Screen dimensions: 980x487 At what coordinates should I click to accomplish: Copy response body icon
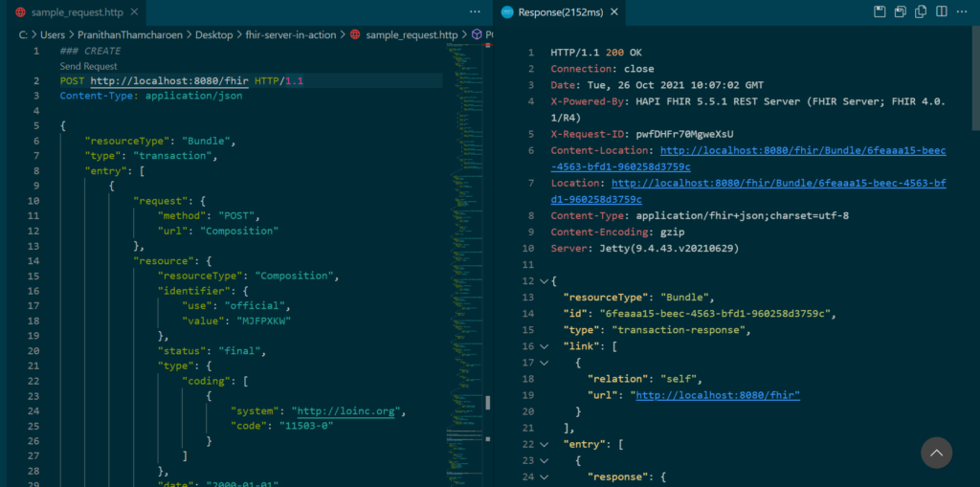click(921, 11)
